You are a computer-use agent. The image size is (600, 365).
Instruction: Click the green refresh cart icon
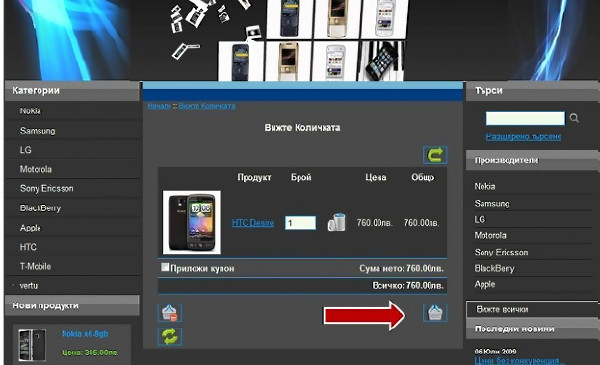pos(170,337)
